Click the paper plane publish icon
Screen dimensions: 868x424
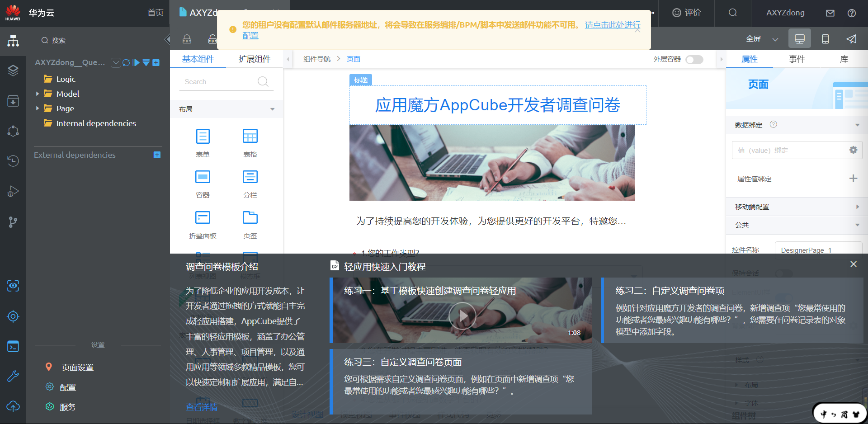[851, 39]
